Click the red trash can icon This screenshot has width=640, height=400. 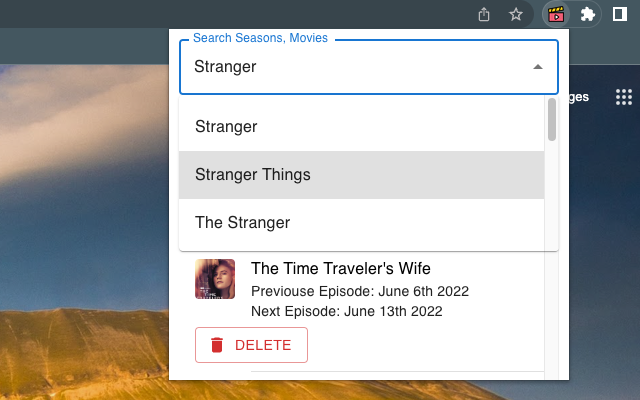(217, 345)
